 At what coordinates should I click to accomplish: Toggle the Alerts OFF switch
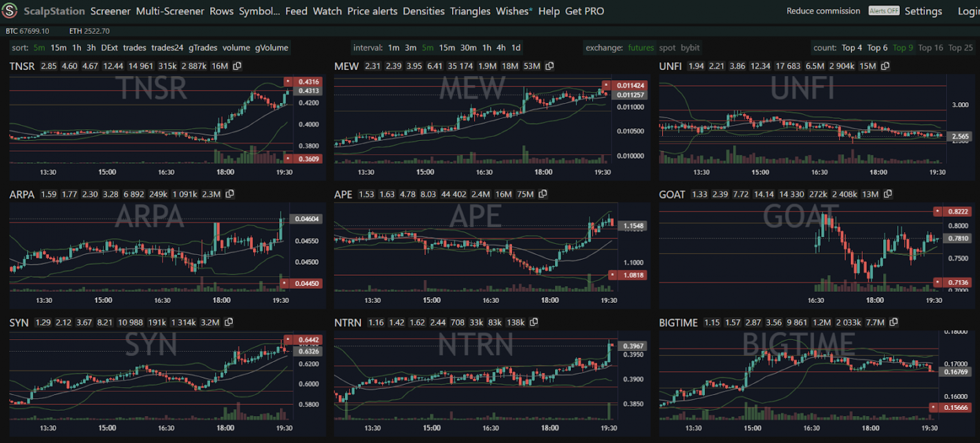coord(884,11)
